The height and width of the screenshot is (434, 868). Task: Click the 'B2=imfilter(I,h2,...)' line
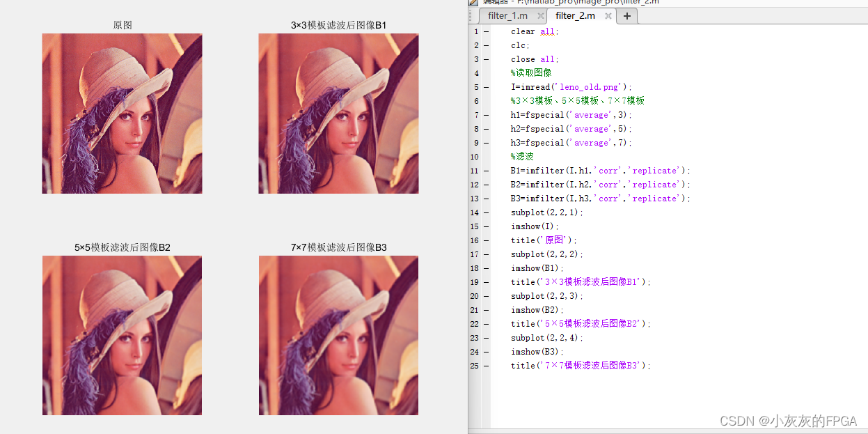[x=601, y=185]
